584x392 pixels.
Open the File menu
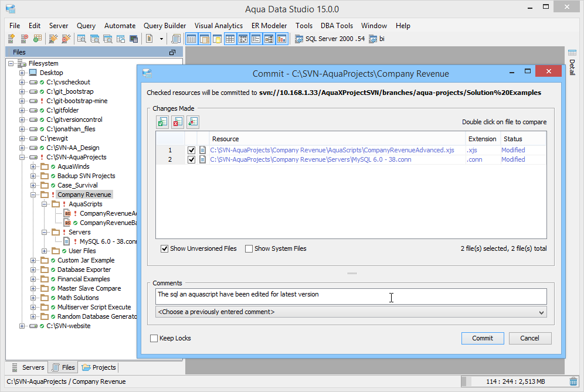(15, 26)
